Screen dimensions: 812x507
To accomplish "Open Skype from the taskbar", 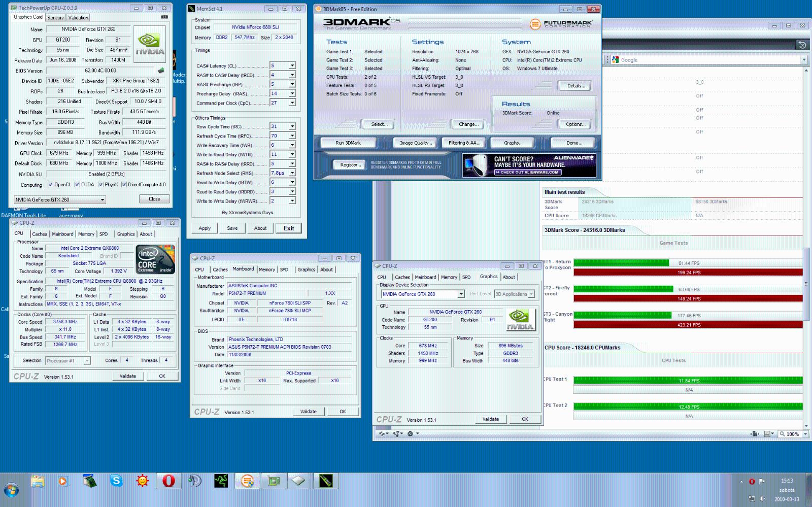I will (116, 481).
